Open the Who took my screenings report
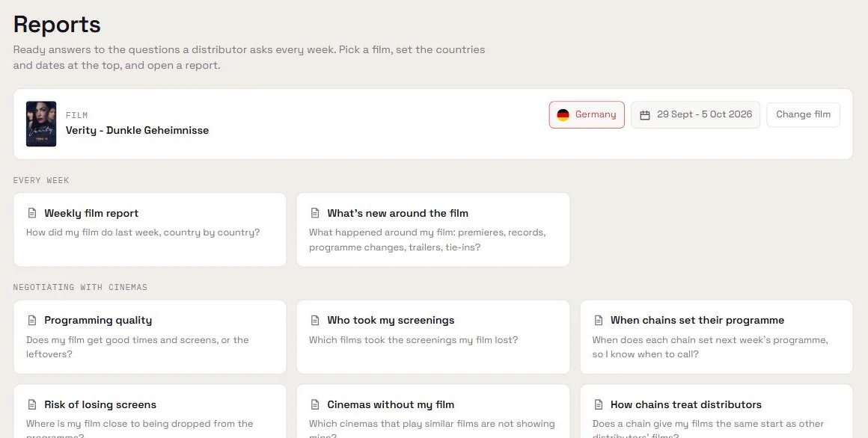Image resolution: width=868 pixels, height=438 pixels. point(433,337)
